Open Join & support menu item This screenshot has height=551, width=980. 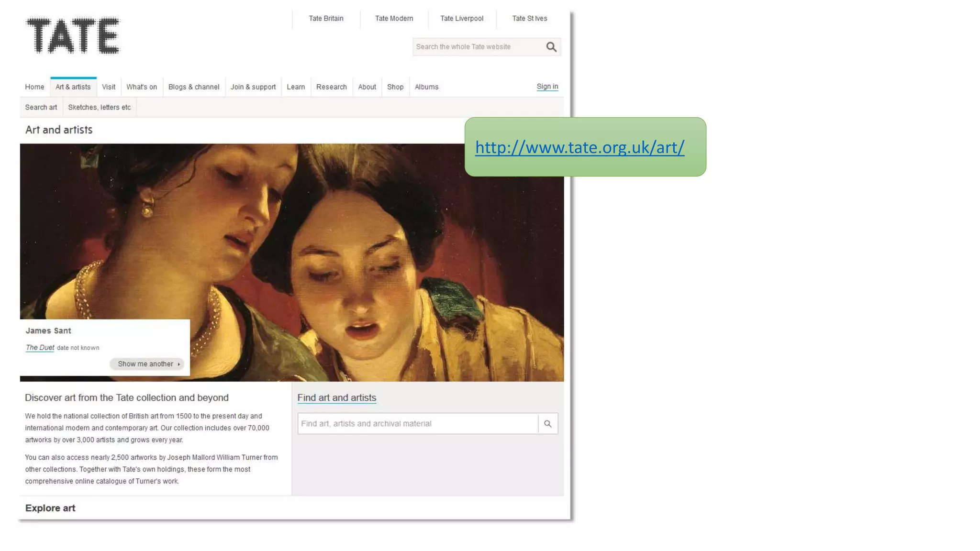(253, 87)
